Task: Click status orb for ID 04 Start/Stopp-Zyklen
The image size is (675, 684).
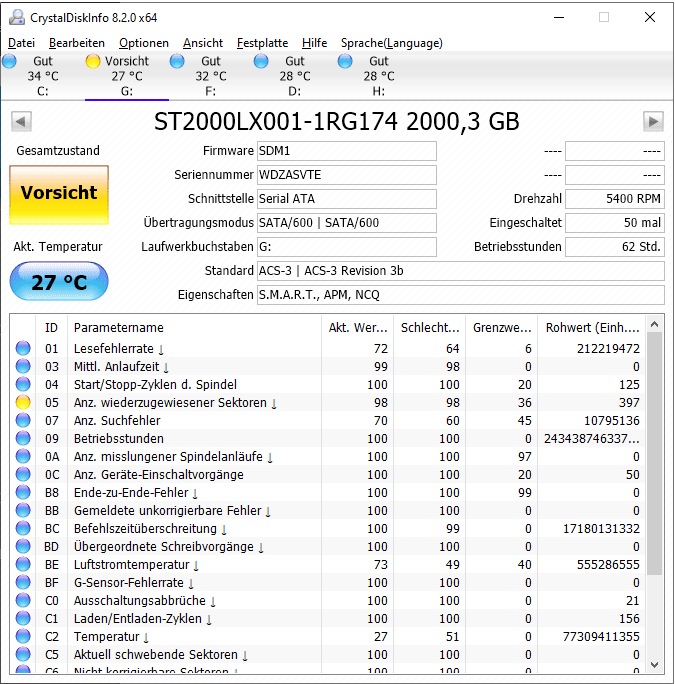Action: click(x=23, y=384)
